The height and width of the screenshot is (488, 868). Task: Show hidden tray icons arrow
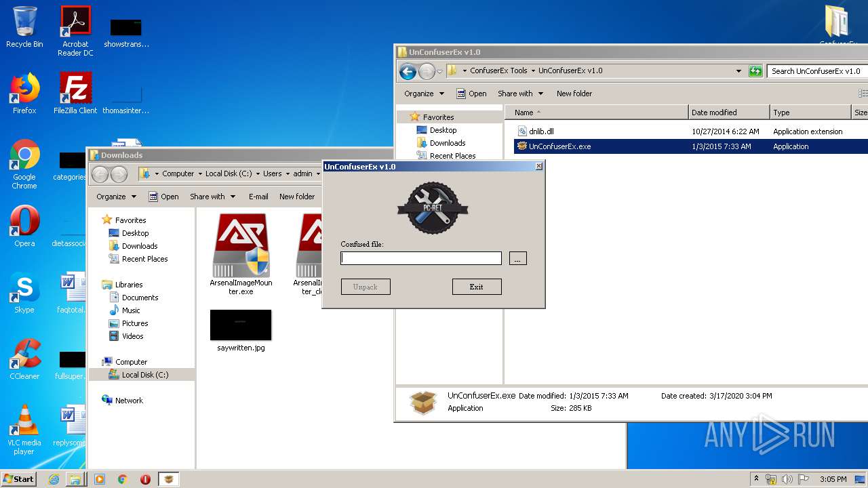tap(757, 479)
